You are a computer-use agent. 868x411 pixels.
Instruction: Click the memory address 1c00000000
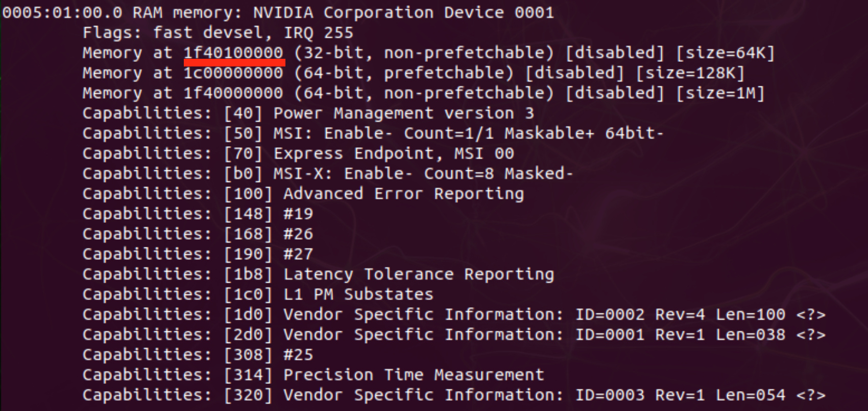tap(233, 73)
